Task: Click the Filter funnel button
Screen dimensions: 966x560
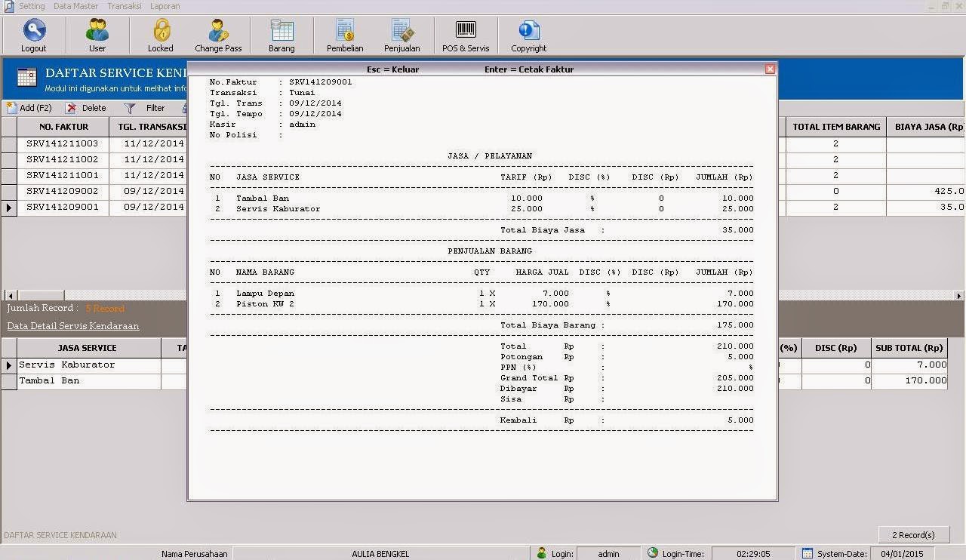Action: click(x=145, y=108)
